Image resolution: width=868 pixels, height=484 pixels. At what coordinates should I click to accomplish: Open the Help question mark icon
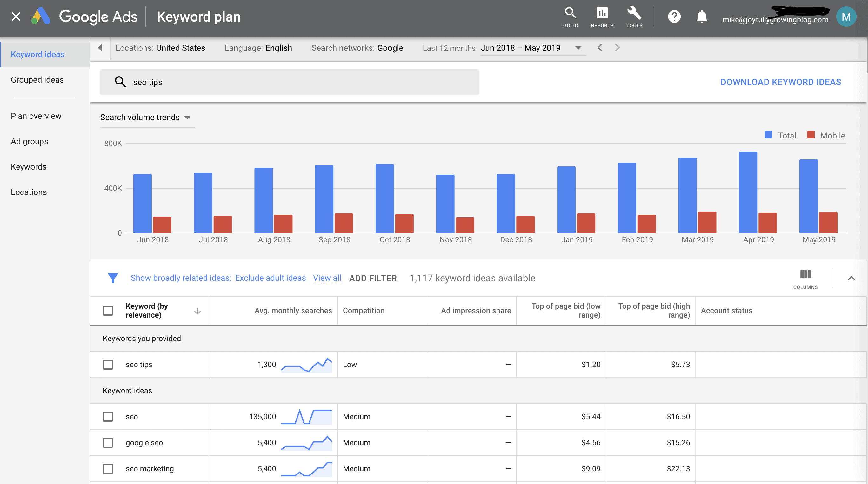point(674,17)
